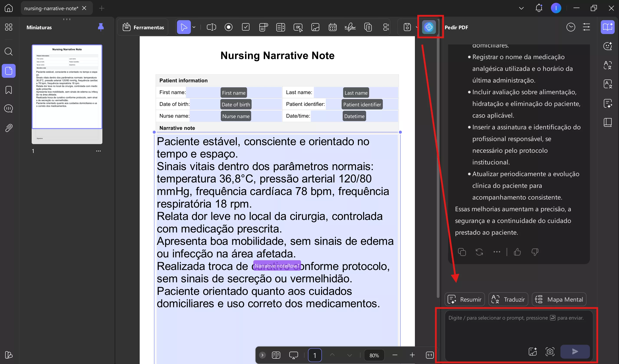619x364 pixels.
Task: Open the UPDF AI assistant icon
Action: [429, 27]
